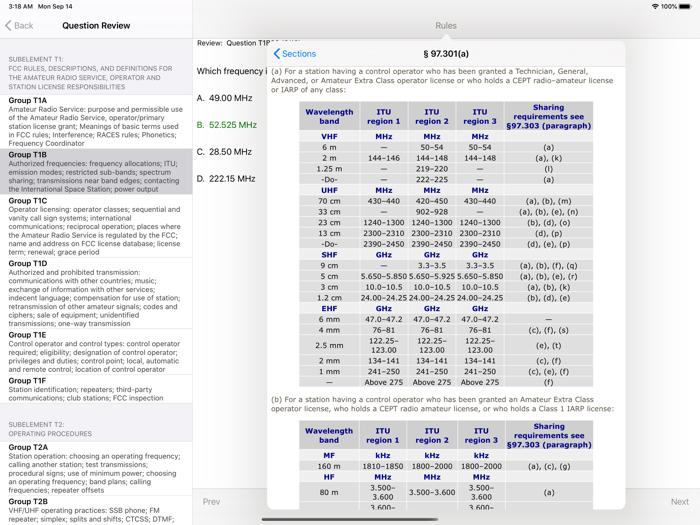Choose answer D. 222.15 MHz
This screenshot has height=525, width=700.
pyautogui.click(x=226, y=179)
